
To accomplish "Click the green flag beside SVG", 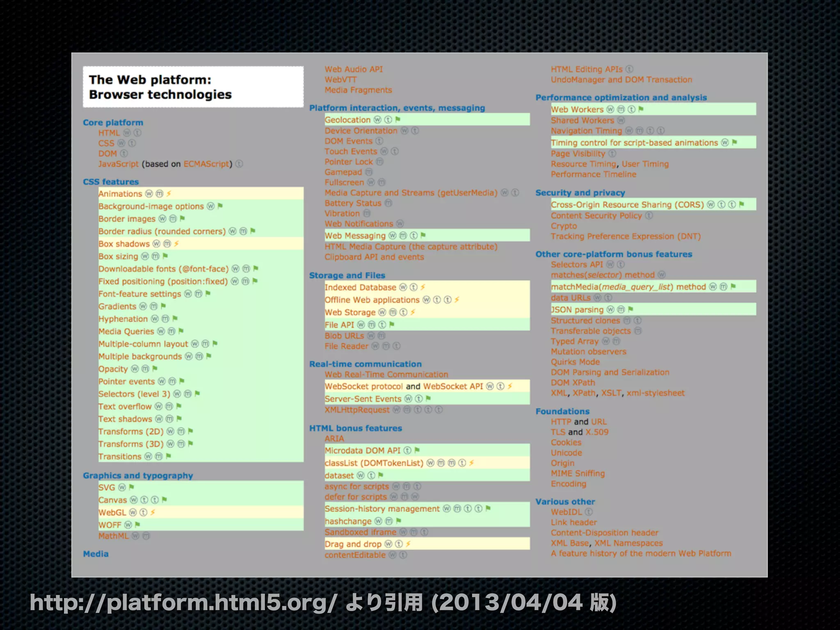I will [x=131, y=487].
